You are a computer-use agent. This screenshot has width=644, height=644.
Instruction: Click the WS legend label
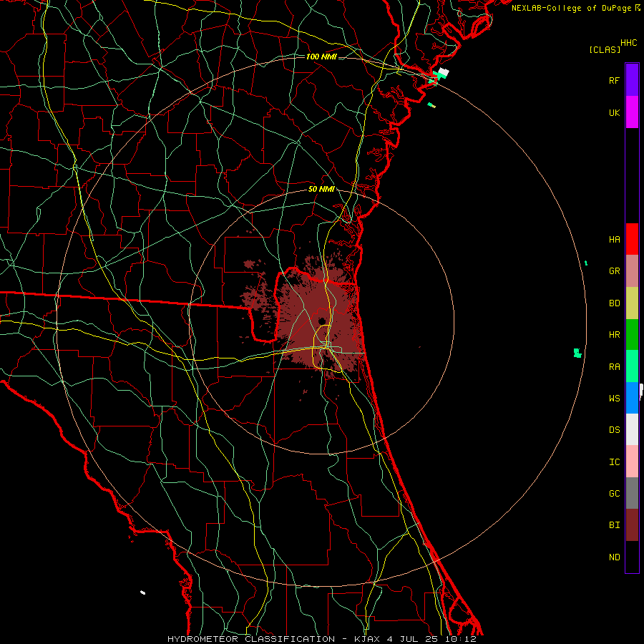click(x=614, y=398)
